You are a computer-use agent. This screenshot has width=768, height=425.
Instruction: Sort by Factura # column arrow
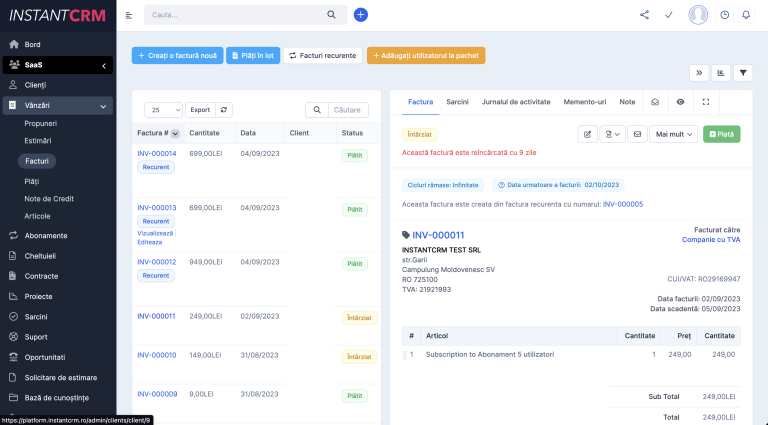pyautogui.click(x=175, y=133)
